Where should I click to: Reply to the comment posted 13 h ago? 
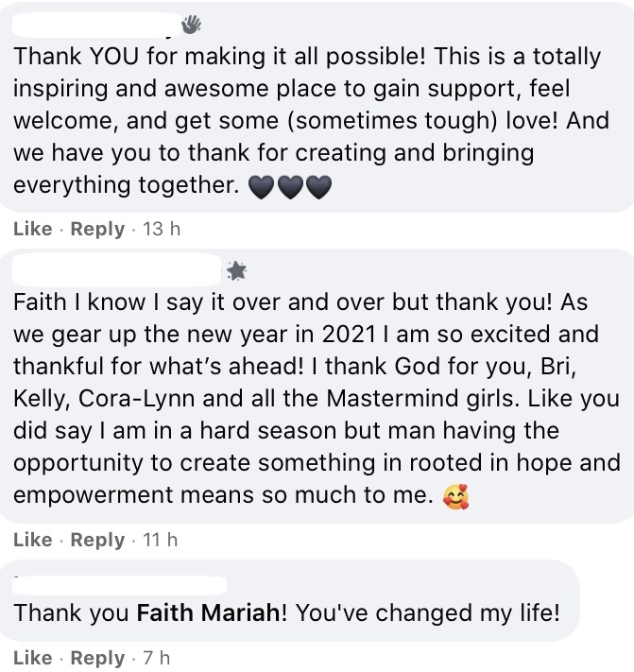point(98,229)
